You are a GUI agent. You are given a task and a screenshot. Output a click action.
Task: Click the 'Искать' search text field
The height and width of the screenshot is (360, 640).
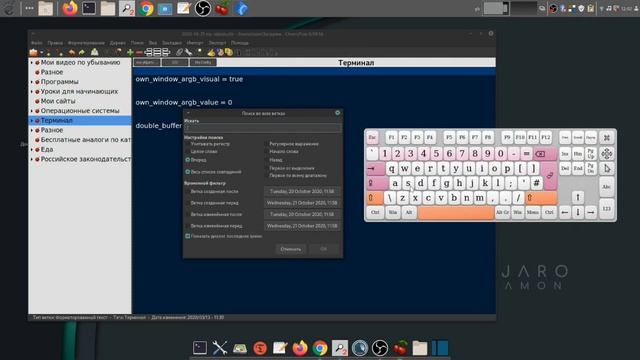262,128
